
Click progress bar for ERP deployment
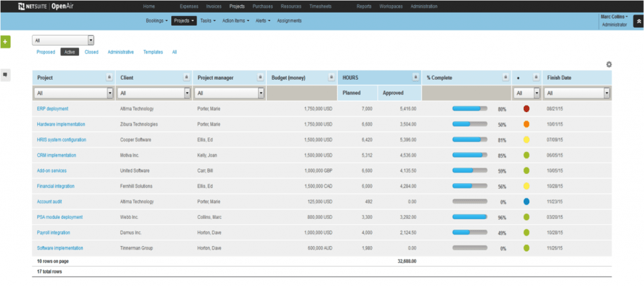(470, 109)
